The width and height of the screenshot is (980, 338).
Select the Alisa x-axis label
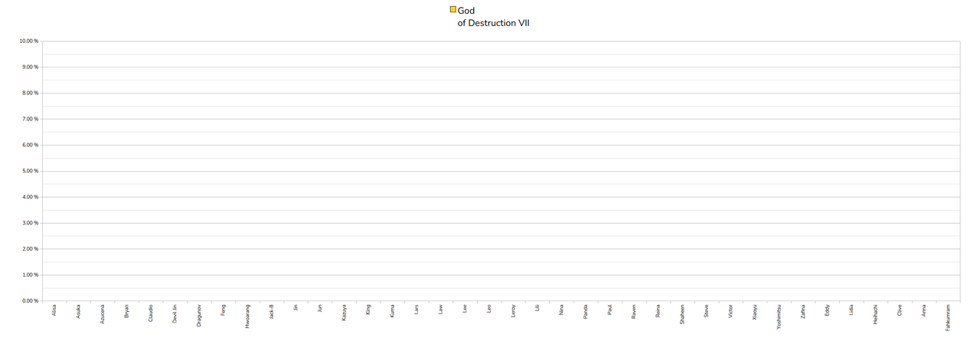54,310
